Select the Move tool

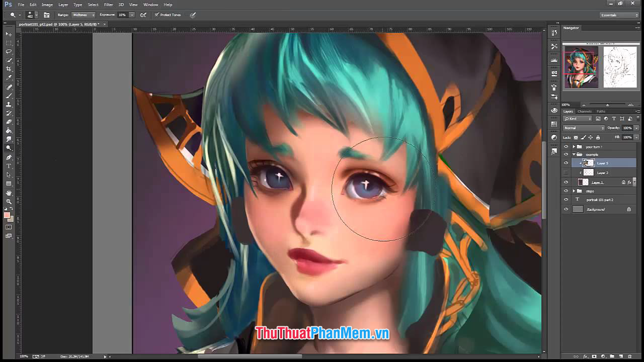9,34
